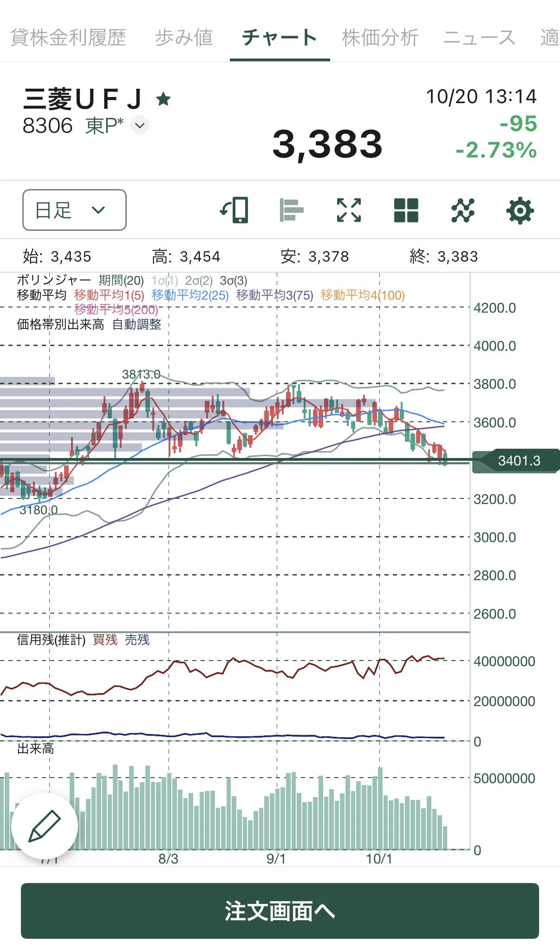
Task: Tap the 9/1 date axis label
Action: 276,859
